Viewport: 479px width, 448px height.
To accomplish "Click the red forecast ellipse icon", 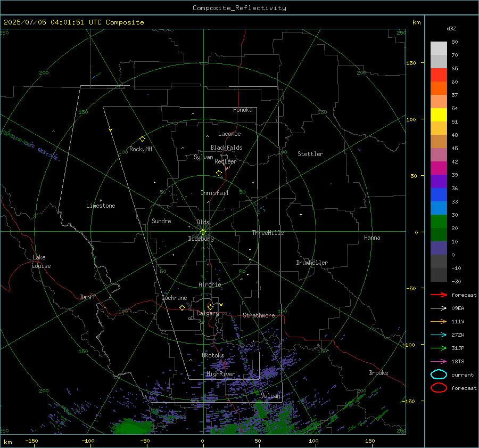I will [439, 388].
